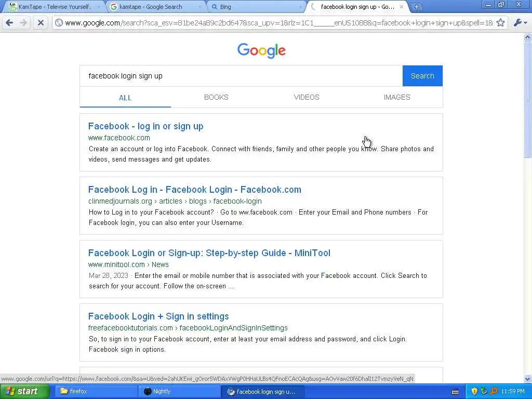
Task: Switch to the KamTape - Televise Yourself tab
Action: pos(54,6)
